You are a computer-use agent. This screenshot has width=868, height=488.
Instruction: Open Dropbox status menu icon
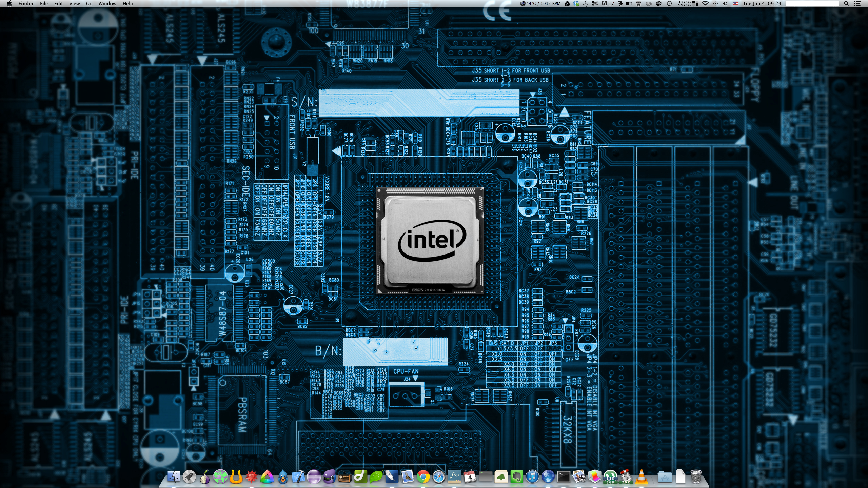pyautogui.click(x=576, y=3)
